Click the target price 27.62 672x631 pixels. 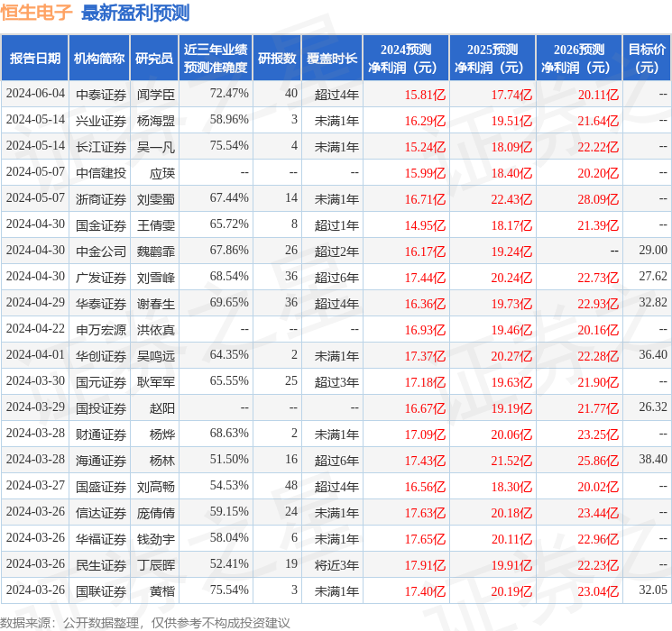pos(653,276)
